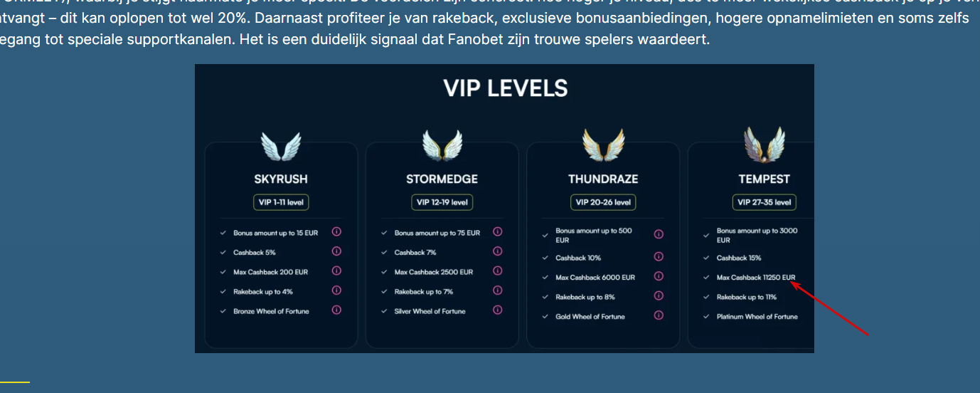This screenshot has height=393, width=980.
Task: Click the Tempest wings icon
Action: pyautogui.click(x=764, y=145)
